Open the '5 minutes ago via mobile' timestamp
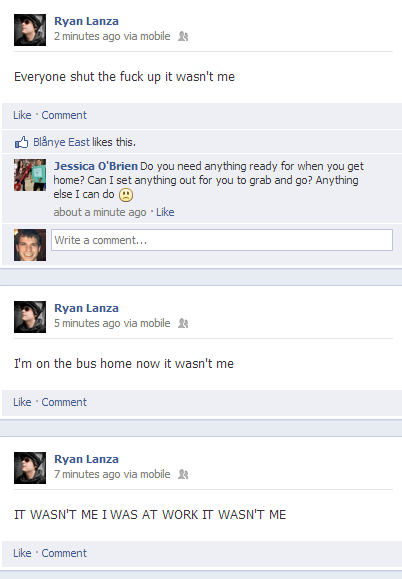The image size is (402, 579). (x=112, y=323)
